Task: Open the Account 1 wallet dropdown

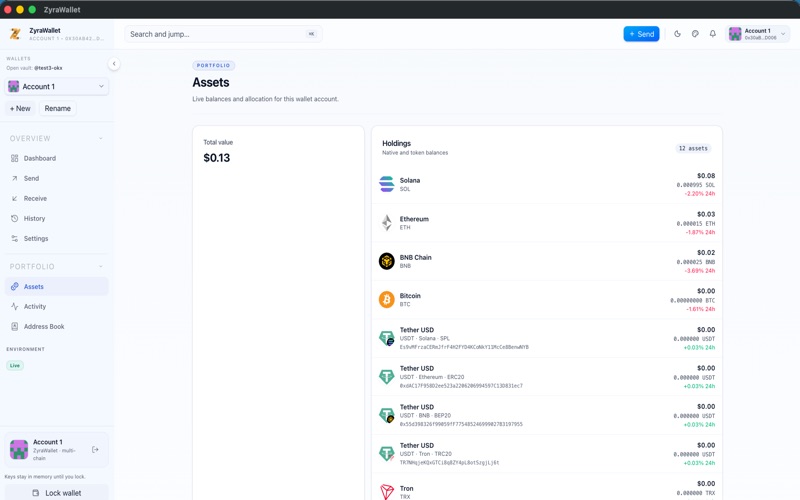Action: click(x=57, y=86)
